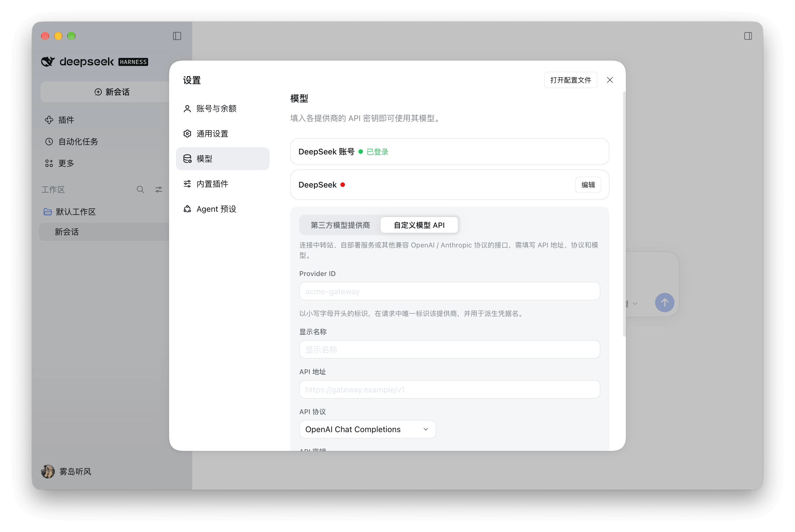Go to 通用设置 general settings
Image resolution: width=795 pixels, height=532 pixels.
pyautogui.click(x=222, y=134)
